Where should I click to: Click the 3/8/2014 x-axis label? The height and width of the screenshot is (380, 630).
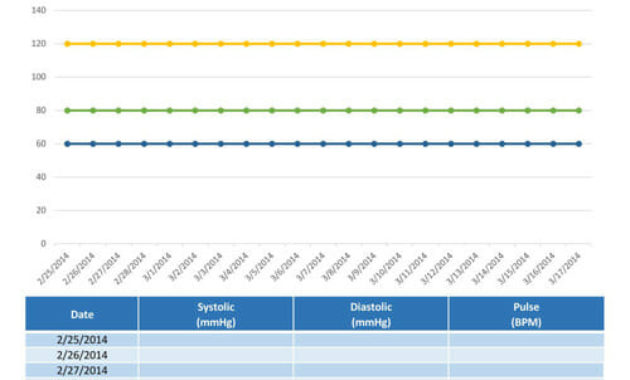[337, 267]
